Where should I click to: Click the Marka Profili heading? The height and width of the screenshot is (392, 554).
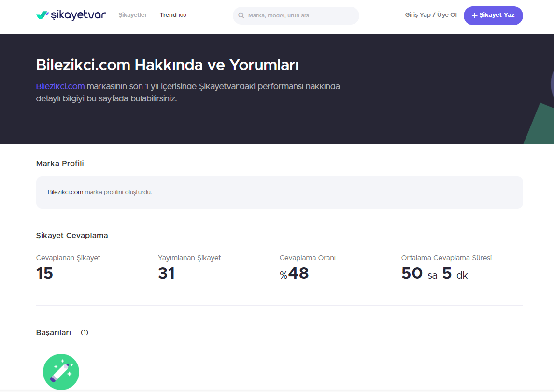60,164
